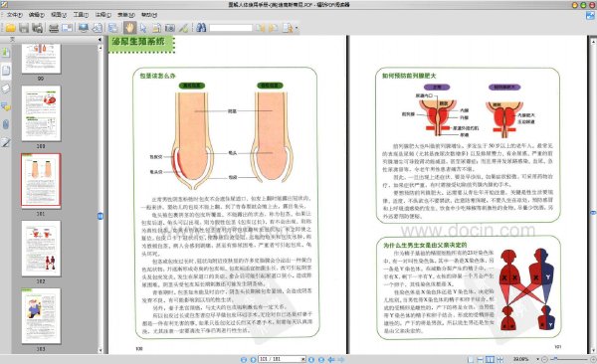Select page 103 thumbnail
Viewport: 597px width, 364px height.
coord(41,316)
